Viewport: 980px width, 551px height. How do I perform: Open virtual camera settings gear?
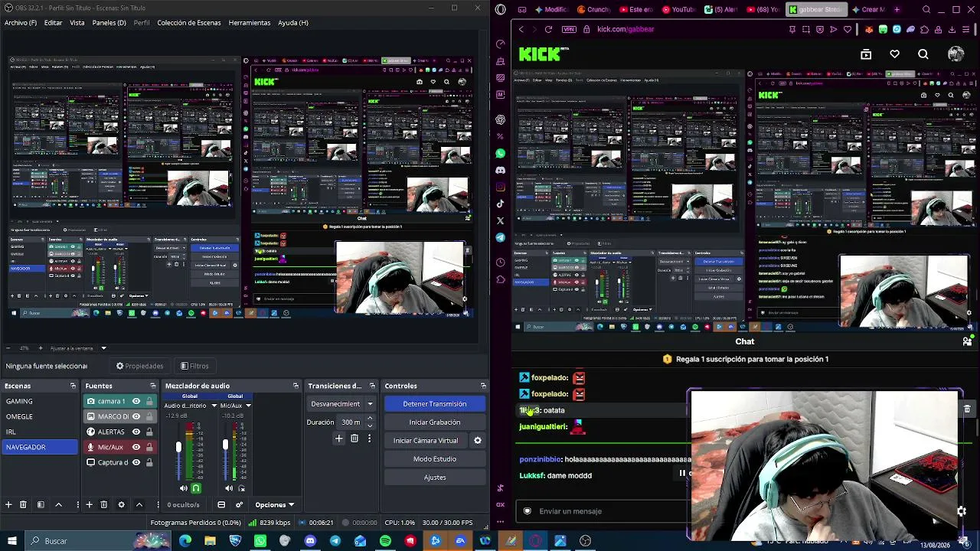click(x=478, y=441)
